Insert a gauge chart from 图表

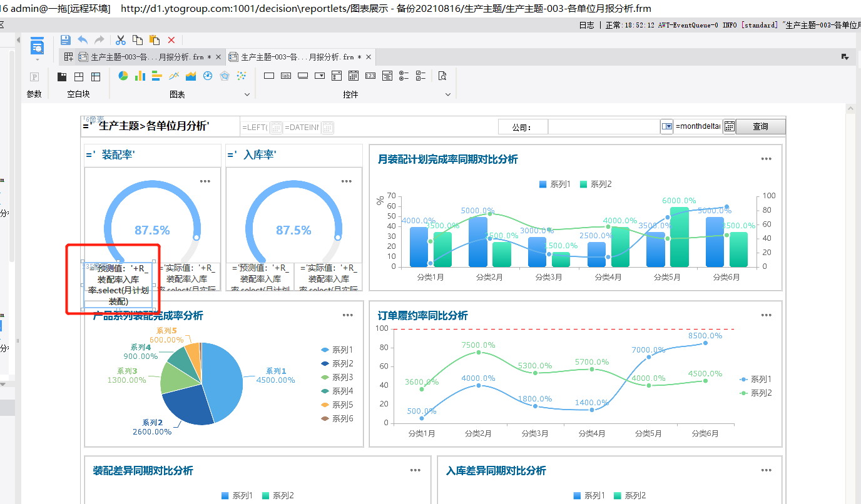[x=208, y=76]
